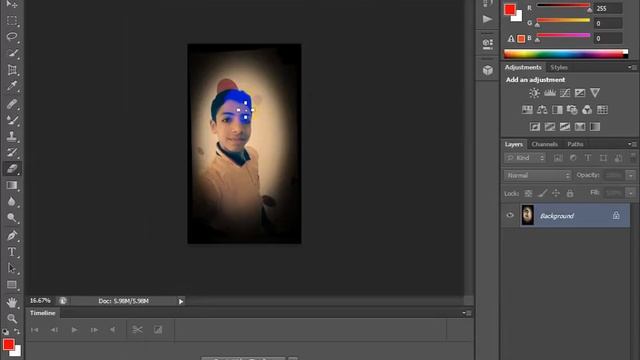
Task: Toggle lock transparent pixels
Action: (x=528, y=193)
